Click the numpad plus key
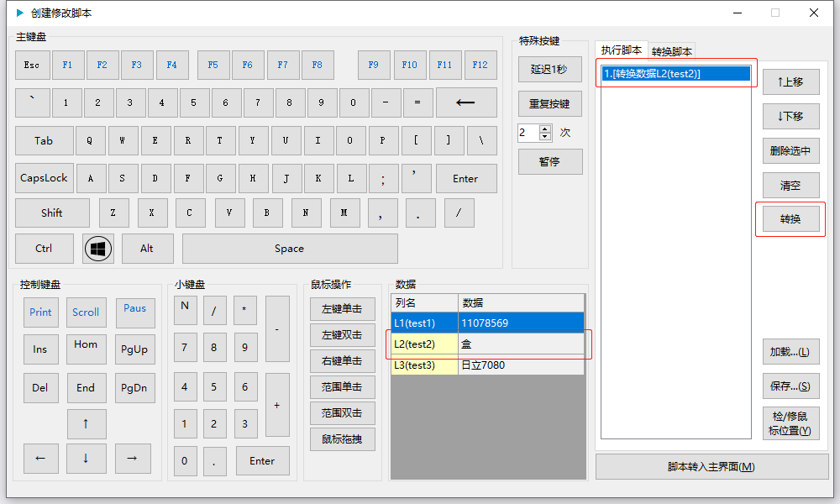This screenshot has height=504, width=840. 277,406
